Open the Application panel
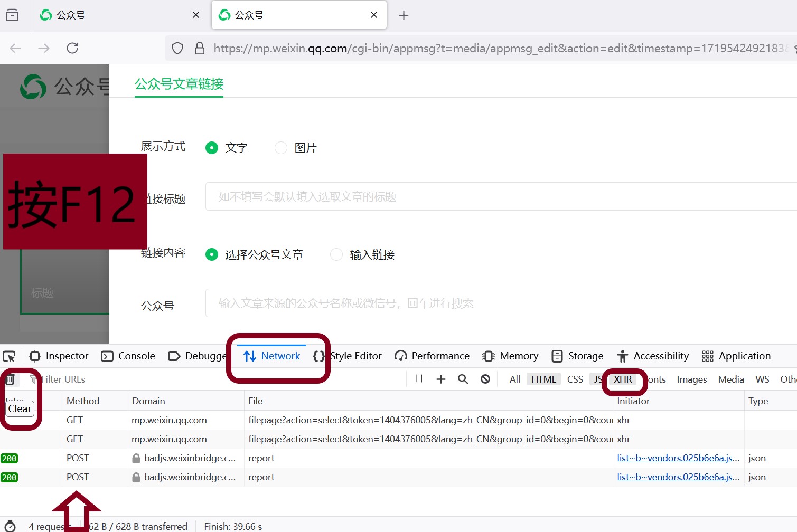This screenshot has height=532, width=797. (736, 356)
